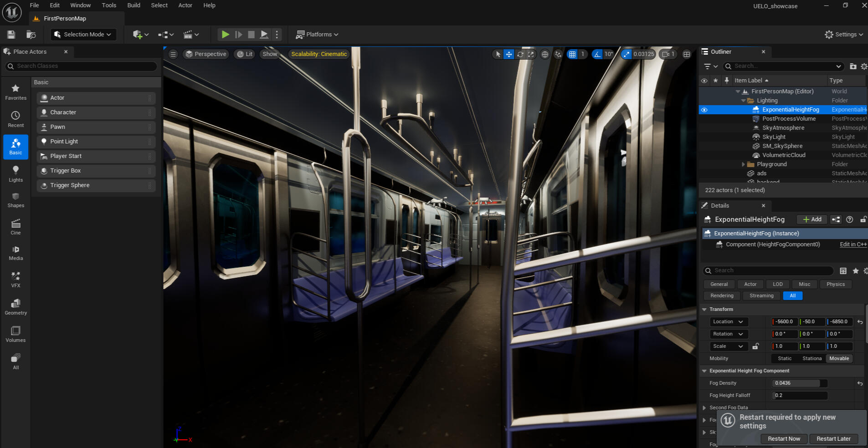
Task: Open the Selection Mode dropdown
Action: pos(82,35)
